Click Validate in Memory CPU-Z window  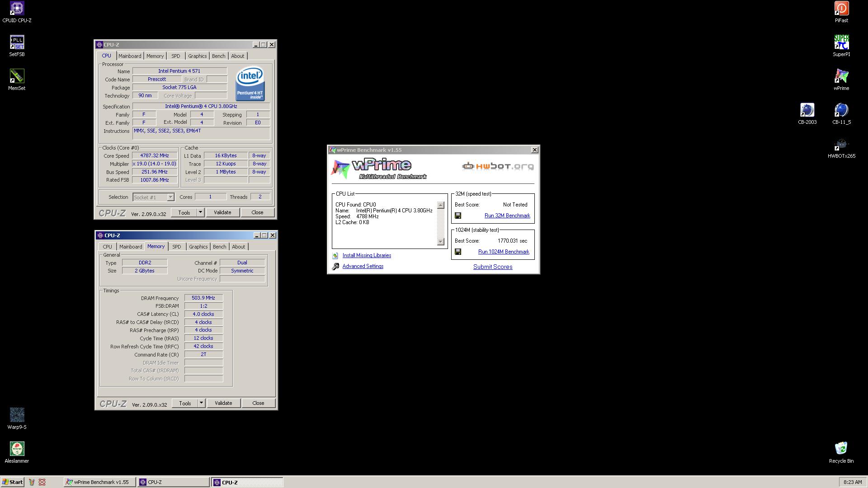coord(223,403)
